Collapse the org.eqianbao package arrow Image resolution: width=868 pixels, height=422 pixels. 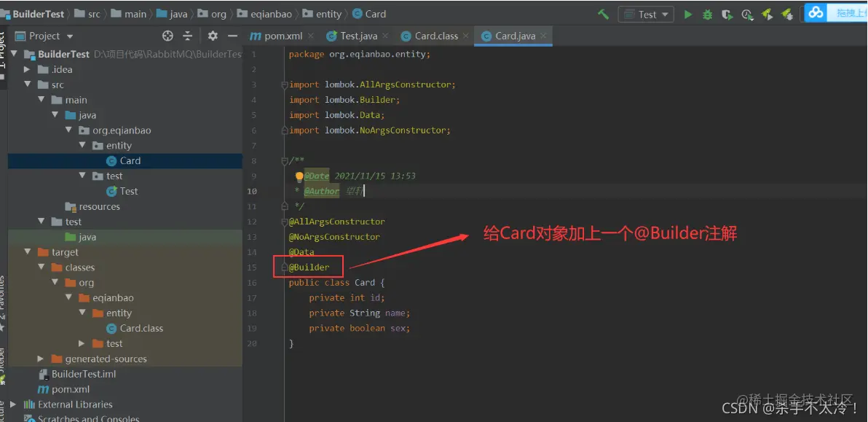[68, 130]
